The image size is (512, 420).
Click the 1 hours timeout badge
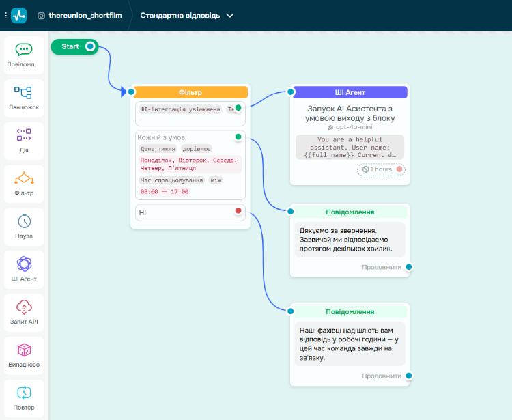point(381,169)
